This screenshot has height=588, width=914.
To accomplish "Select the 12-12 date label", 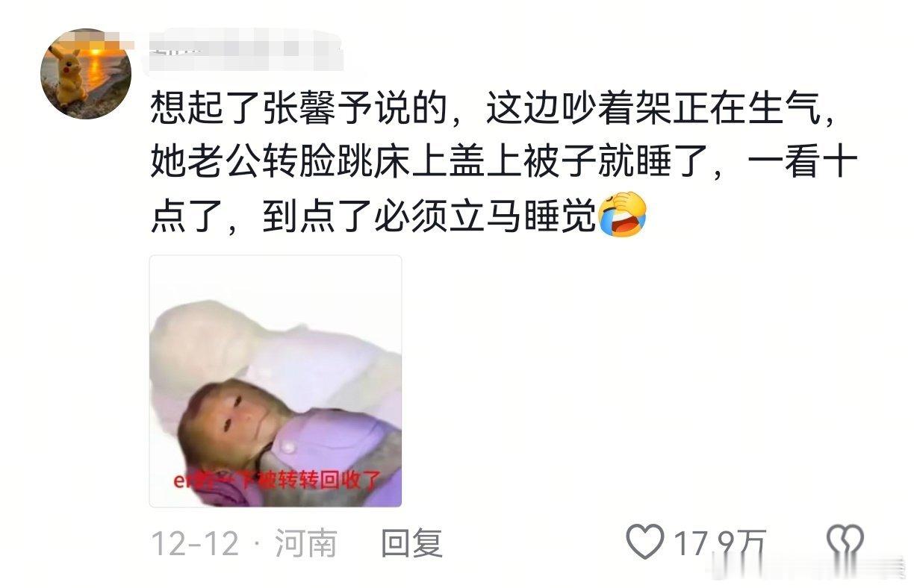I will [195, 542].
